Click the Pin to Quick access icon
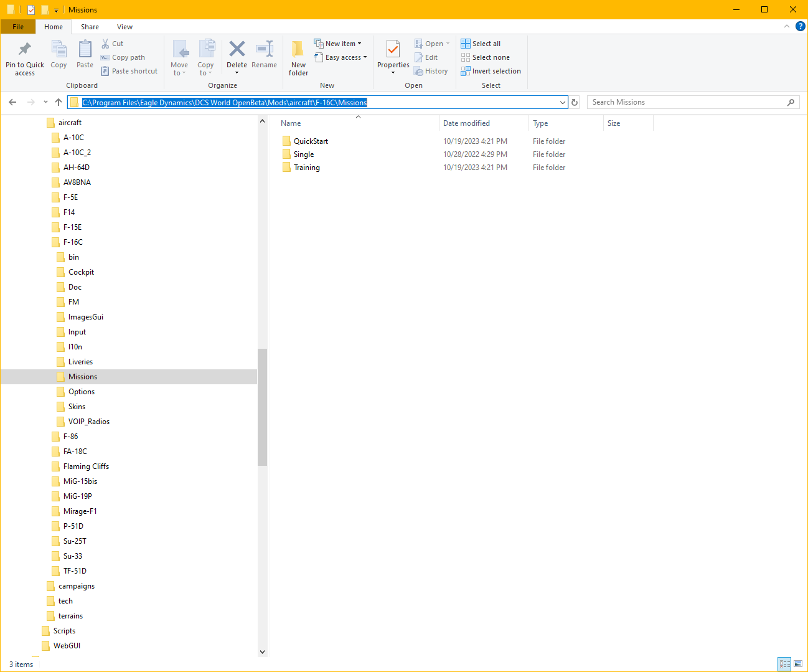808x672 pixels. click(x=25, y=49)
